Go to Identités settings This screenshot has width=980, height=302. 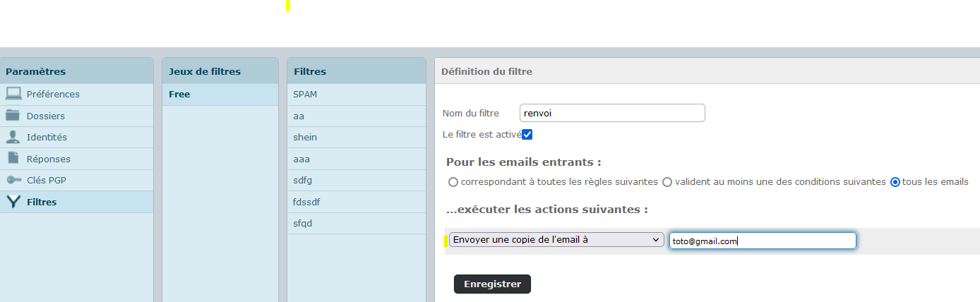click(x=77, y=138)
